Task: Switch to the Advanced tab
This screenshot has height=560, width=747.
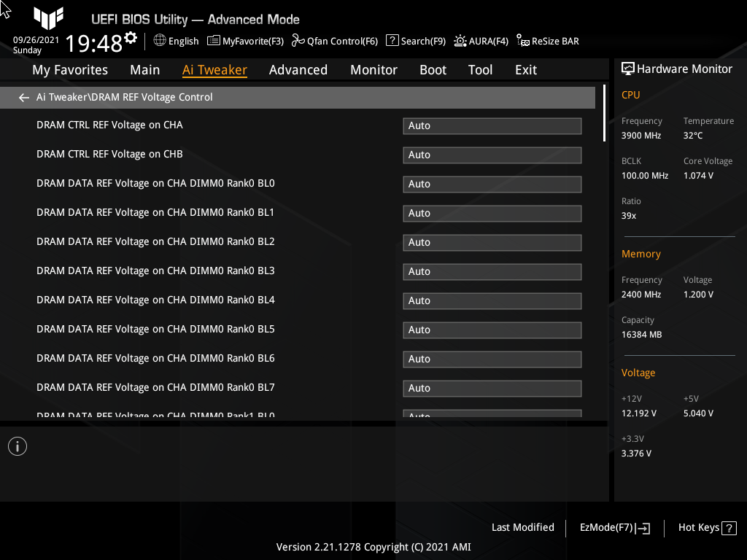Action: click(298, 69)
